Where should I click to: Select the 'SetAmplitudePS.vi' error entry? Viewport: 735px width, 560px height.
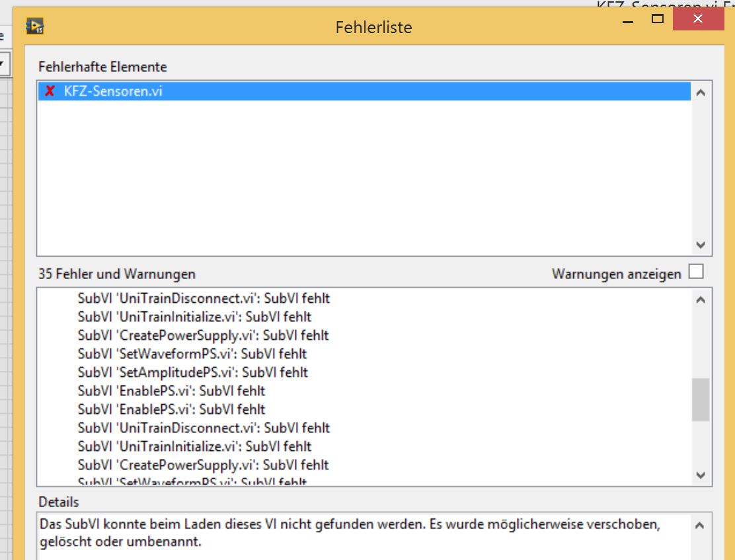192,372
